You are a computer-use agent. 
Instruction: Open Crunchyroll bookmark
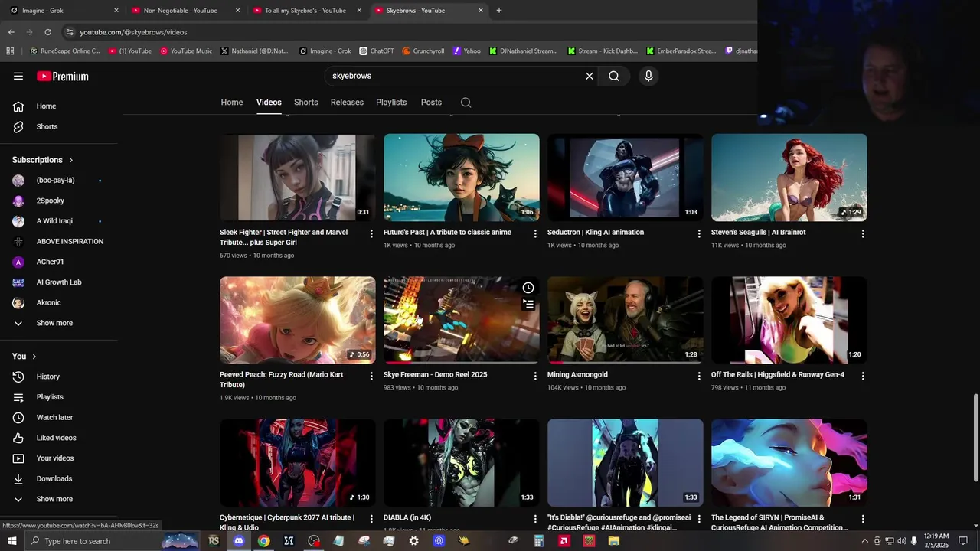423,51
